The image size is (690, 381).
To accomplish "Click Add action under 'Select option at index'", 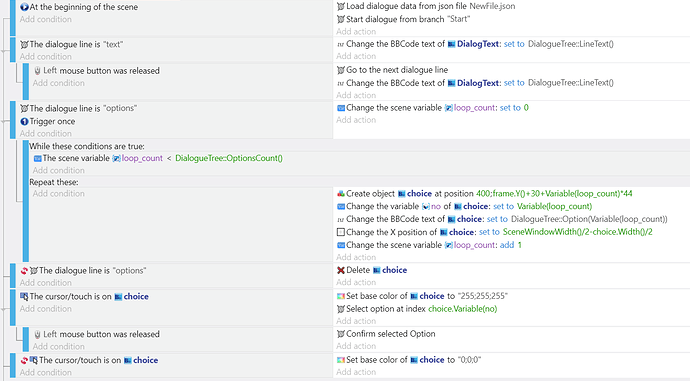I will click(356, 321).
